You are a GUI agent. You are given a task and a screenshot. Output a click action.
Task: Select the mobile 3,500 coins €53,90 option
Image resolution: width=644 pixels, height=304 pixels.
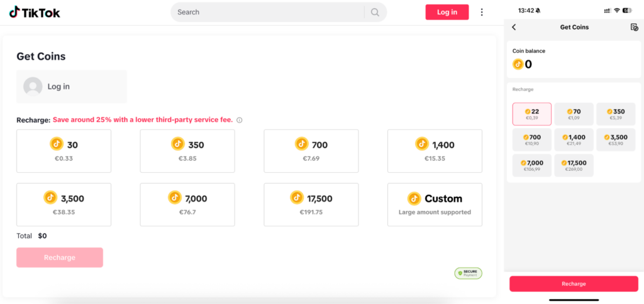pyautogui.click(x=616, y=140)
